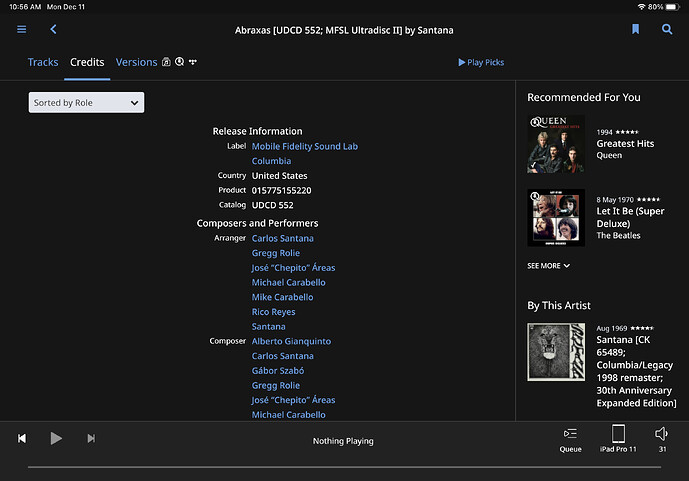This screenshot has height=481, width=689.
Task: Click the Nothing Playing status text
Action: [343, 441]
